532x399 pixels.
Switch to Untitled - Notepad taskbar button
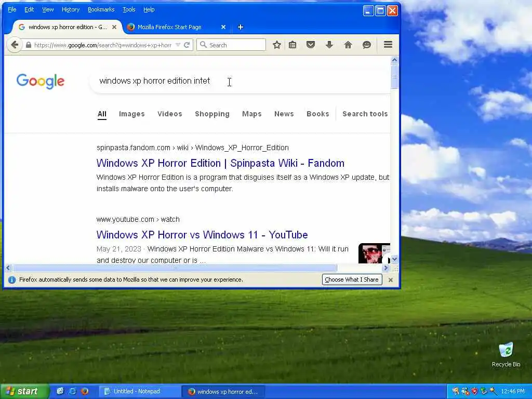[140, 391]
